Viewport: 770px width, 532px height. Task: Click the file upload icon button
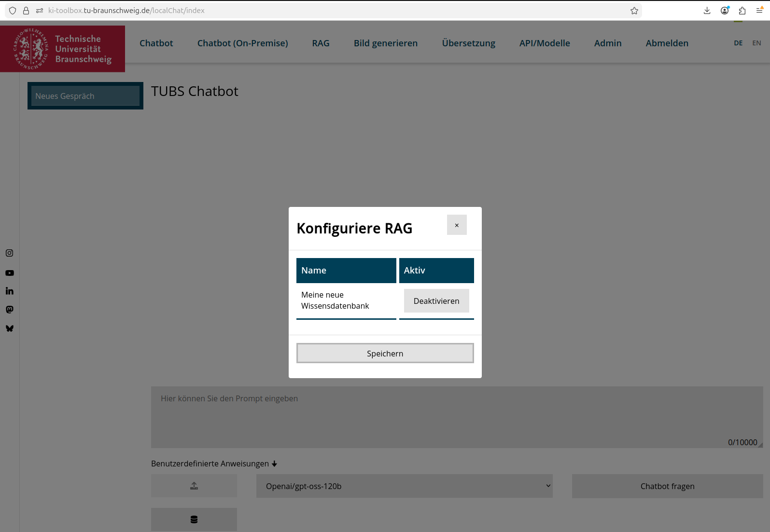click(194, 486)
